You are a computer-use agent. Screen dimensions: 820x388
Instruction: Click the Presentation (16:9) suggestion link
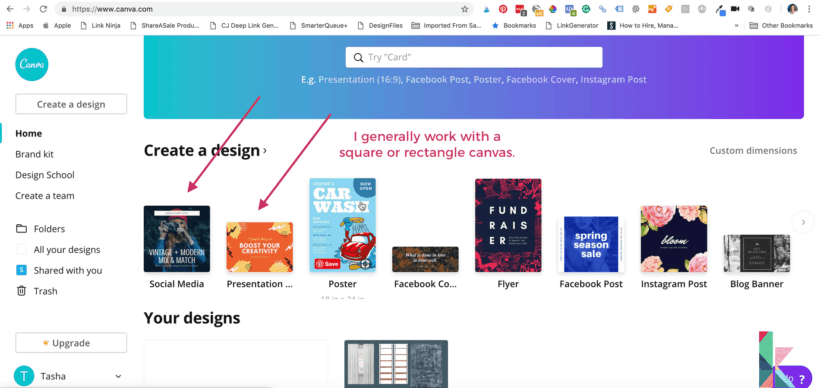click(x=360, y=79)
